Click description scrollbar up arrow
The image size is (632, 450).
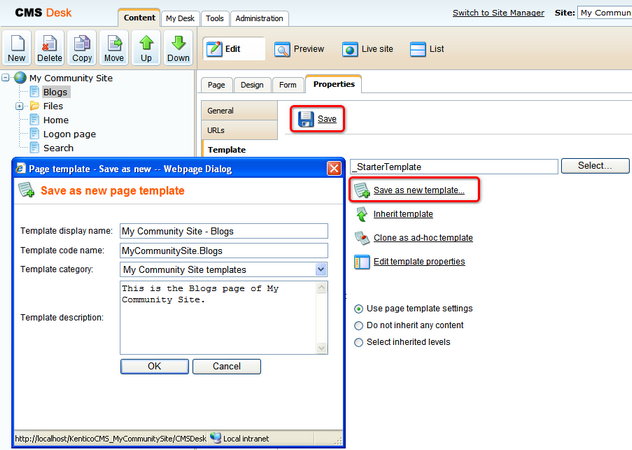(x=321, y=288)
